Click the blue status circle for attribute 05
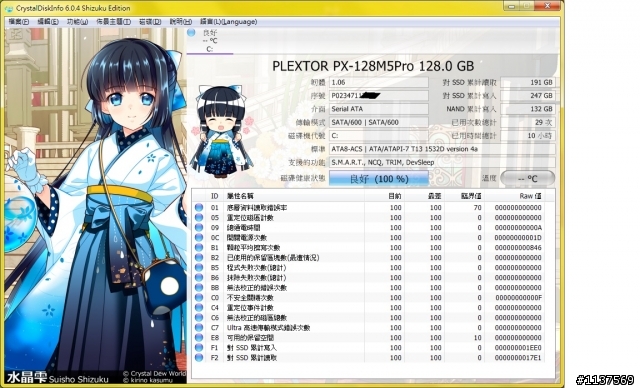The width and height of the screenshot is (640, 388). (x=199, y=217)
